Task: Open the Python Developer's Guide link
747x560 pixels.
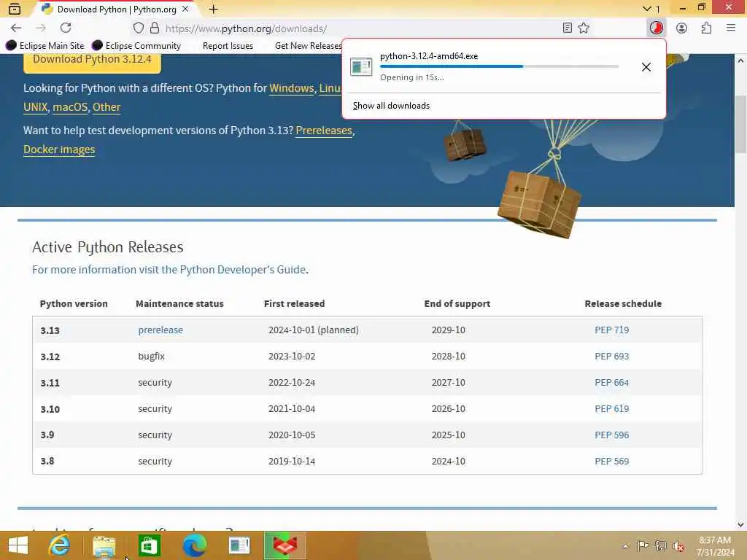Action: 243,270
